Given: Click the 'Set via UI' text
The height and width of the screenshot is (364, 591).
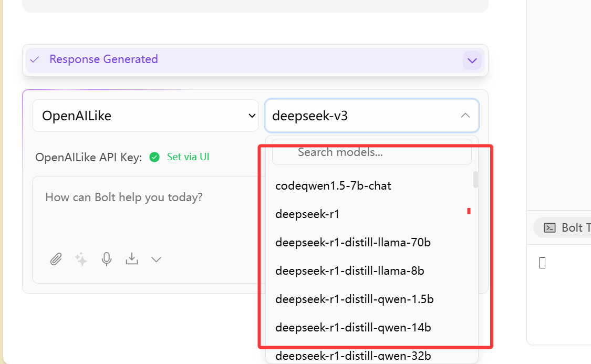Looking at the screenshot, I should tap(188, 157).
